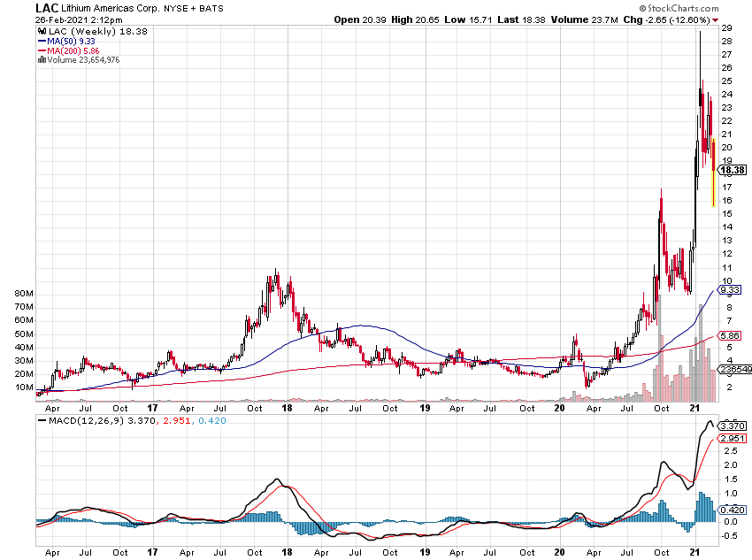
Task: Click the Low 15.71 value
Action: [x=468, y=19]
